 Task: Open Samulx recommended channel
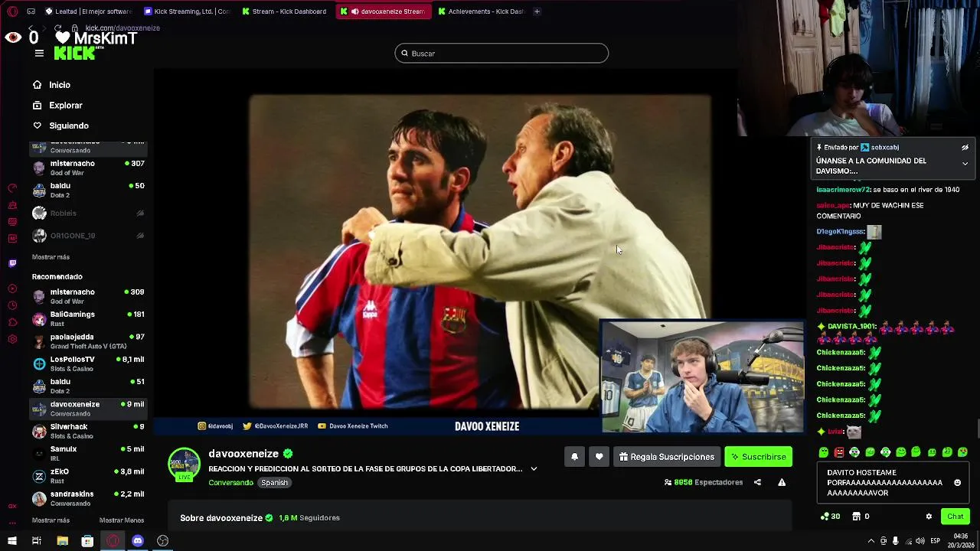tap(88, 453)
